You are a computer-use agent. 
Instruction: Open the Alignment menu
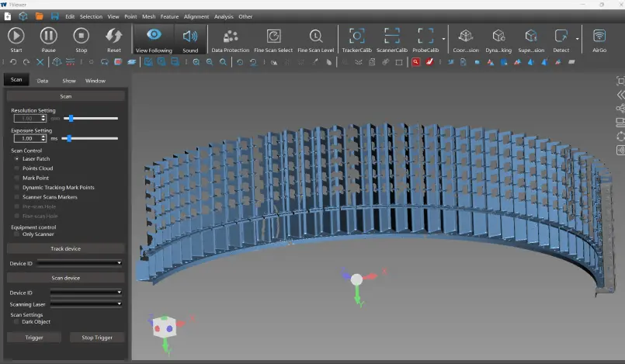196,17
